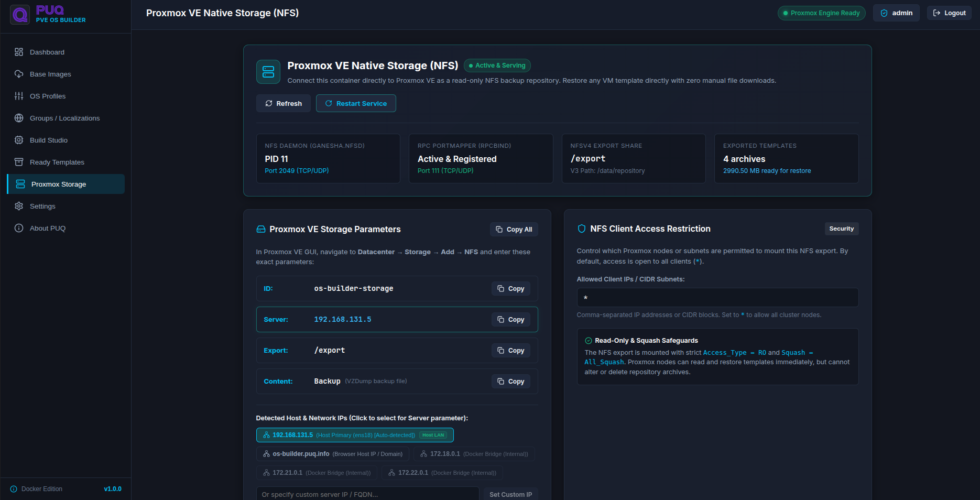The height and width of the screenshot is (500, 980).
Task: Refresh the NFS storage status
Action: [x=284, y=103]
